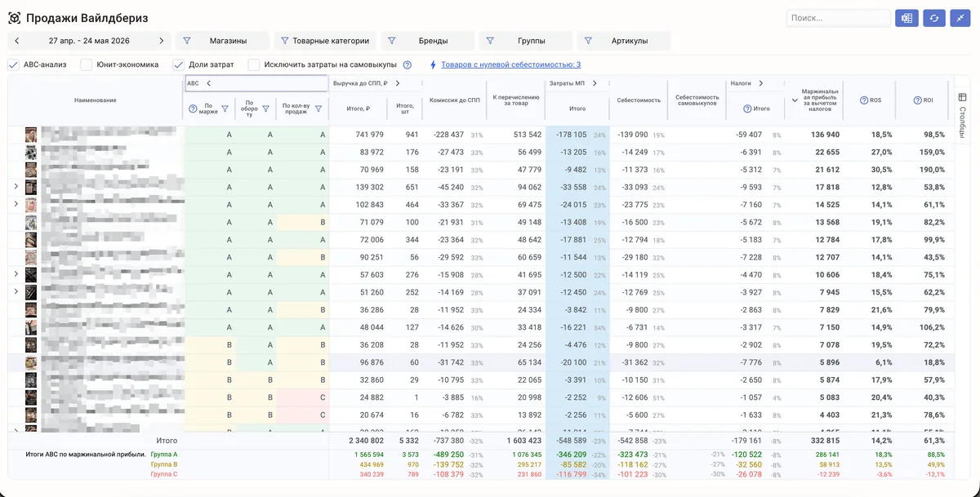Click the revenue cell 90 251
Image resolution: width=980 pixels, height=497 pixels.
click(x=370, y=257)
